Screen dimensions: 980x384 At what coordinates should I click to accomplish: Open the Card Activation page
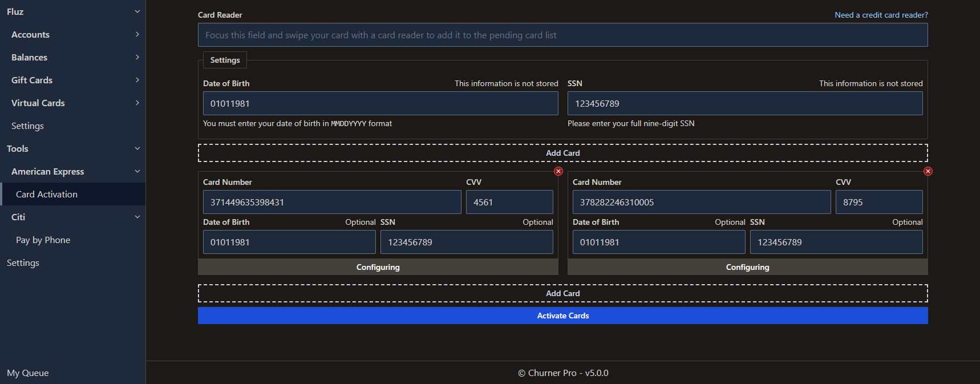[x=47, y=194]
